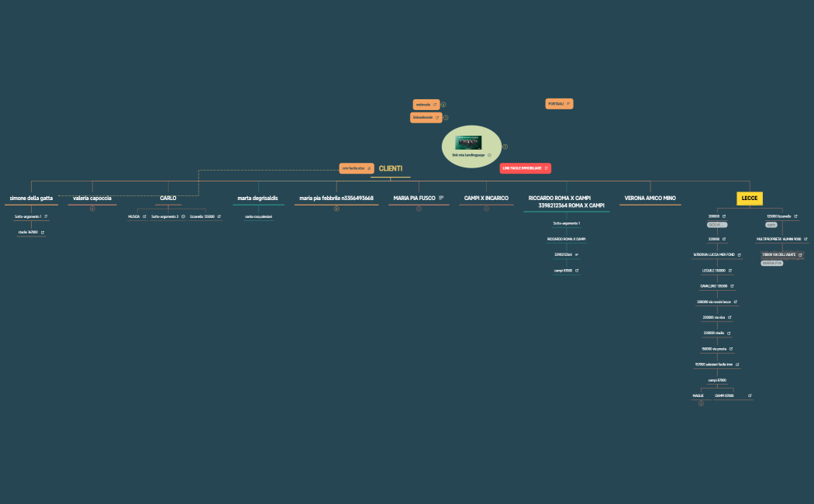Screen dimensions: 814x504
Task: Click the attachment icon on crm facile.xlsx node
Action: (370, 168)
